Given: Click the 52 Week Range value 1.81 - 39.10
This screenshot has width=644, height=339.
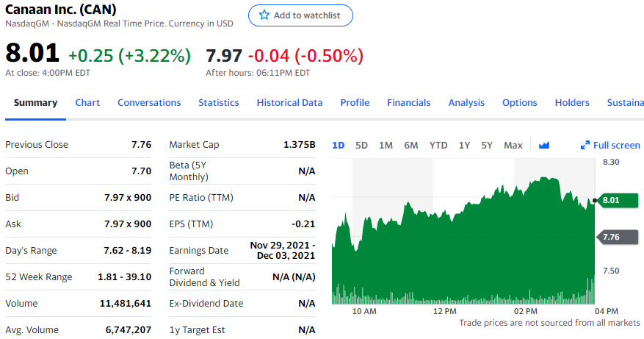Looking at the screenshot, I should (124, 277).
